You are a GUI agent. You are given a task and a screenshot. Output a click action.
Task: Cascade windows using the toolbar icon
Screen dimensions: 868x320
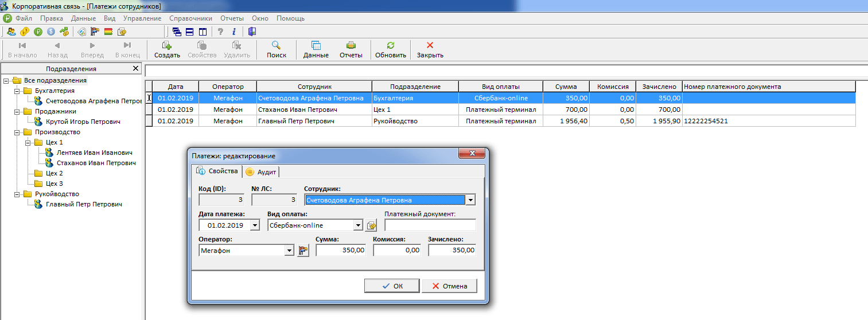[x=176, y=32]
